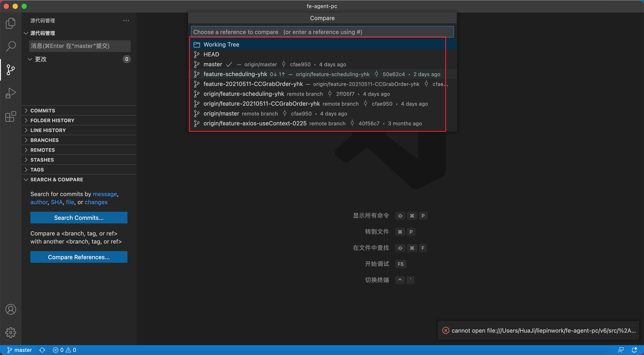Expand the STASHES section

point(42,160)
